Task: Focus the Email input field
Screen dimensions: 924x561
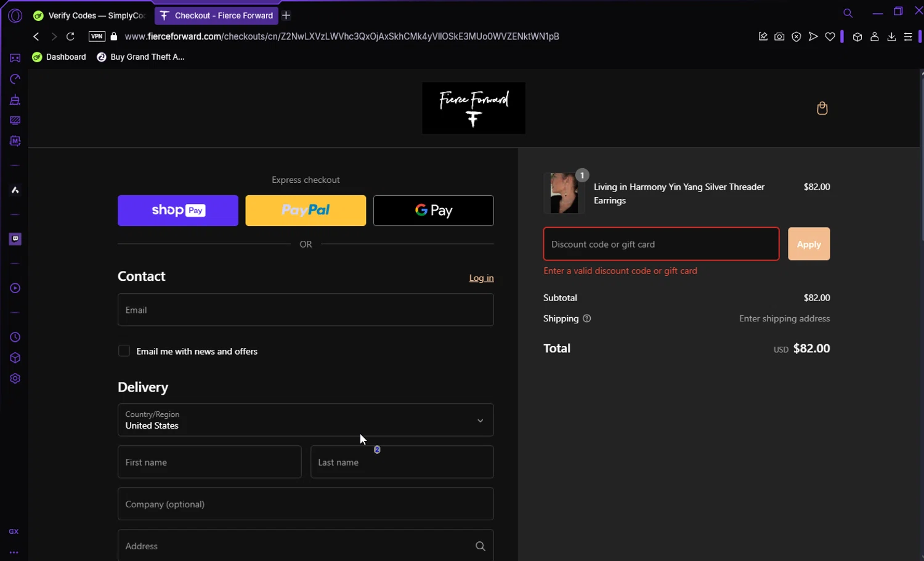Action: pyautogui.click(x=306, y=310)
